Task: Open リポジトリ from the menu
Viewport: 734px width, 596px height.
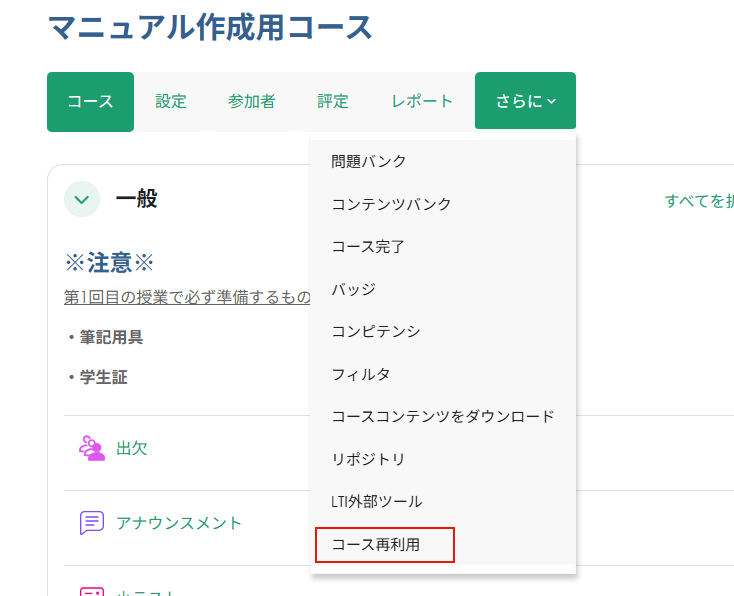Action: (x=368, y=459)
